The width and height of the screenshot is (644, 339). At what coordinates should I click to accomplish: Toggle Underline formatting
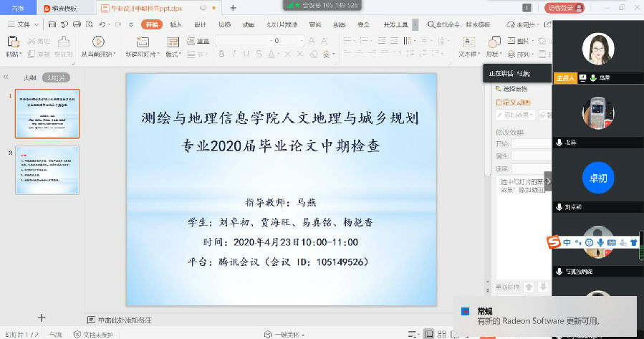point(246,54)
